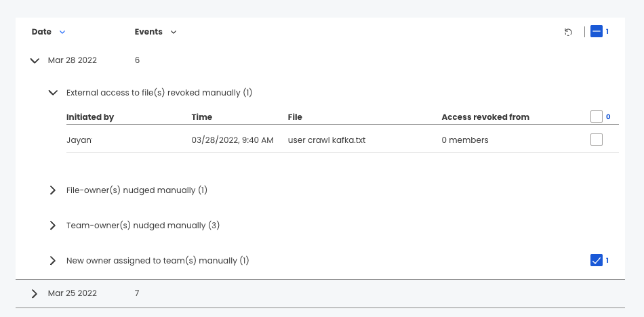Collapse External access revoked manually section
The image size is (644, 317).
point(53,93)
